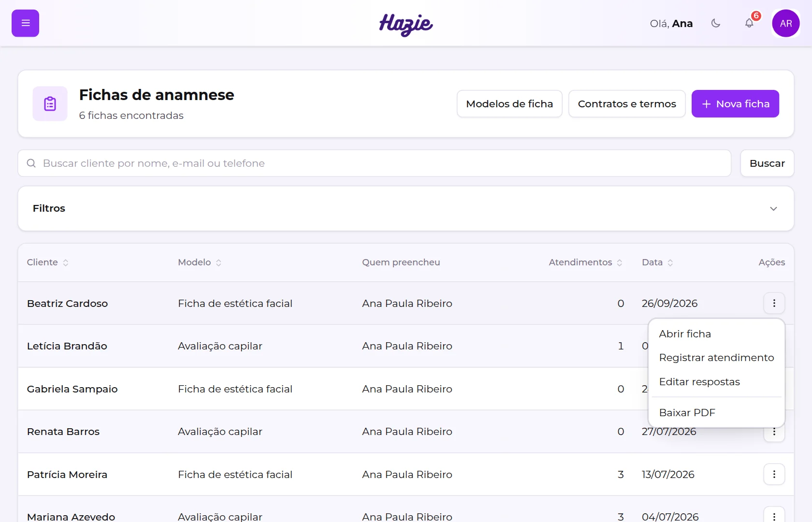
Task: Click the search magnifier icon
Action: pos(31,163)
